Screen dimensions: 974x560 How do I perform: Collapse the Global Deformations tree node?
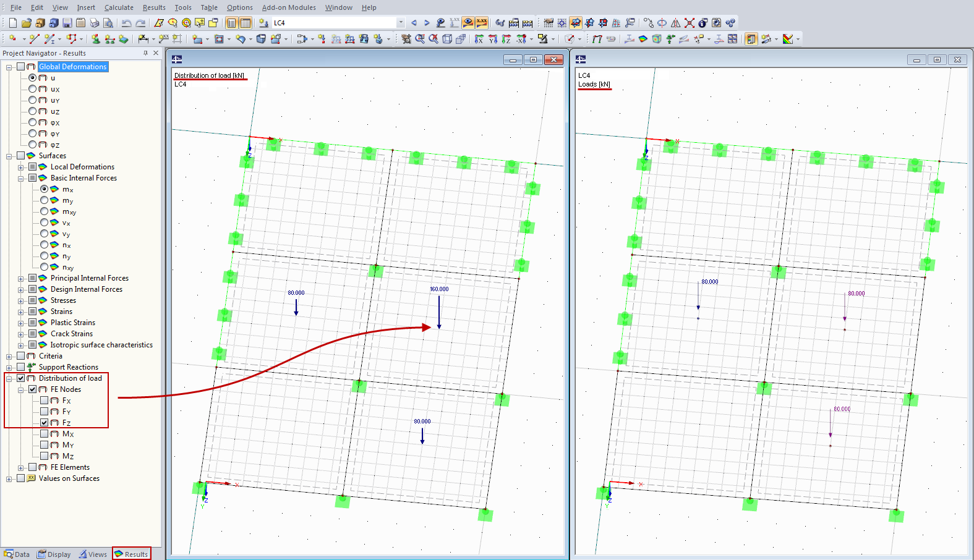[9, 67]
